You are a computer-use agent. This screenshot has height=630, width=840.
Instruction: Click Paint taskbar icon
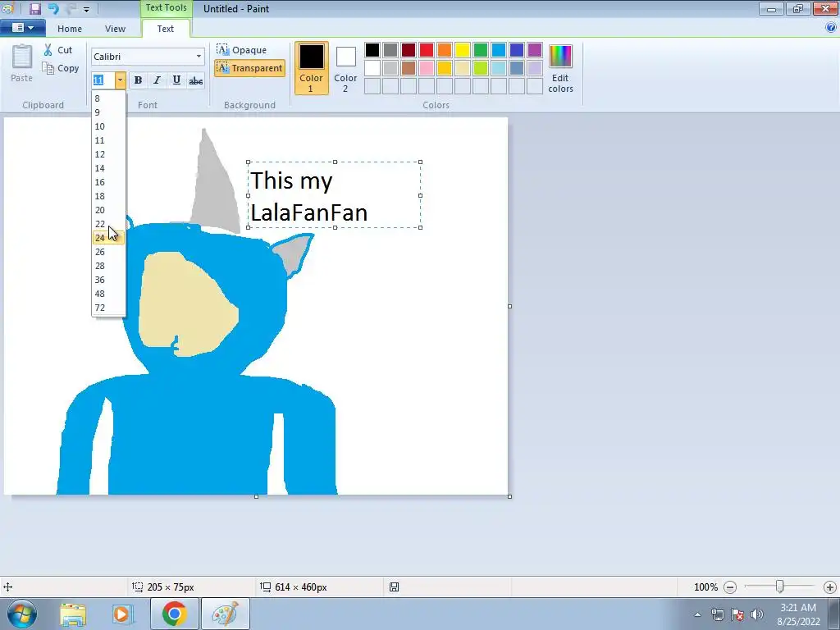tap(226, 614)
